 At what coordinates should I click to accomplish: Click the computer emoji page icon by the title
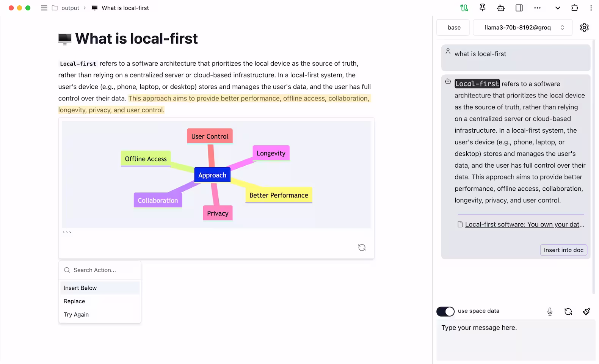coord(65,39)
